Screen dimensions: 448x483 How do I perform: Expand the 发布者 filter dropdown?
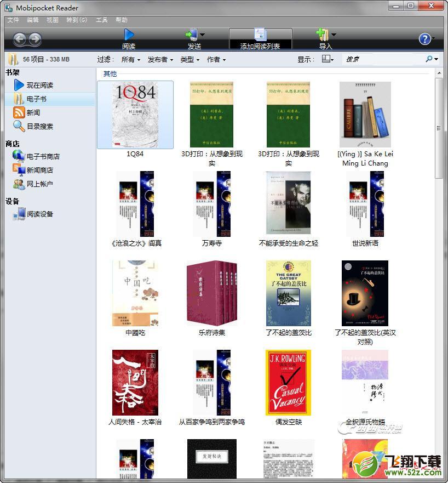tap(160, 59)
